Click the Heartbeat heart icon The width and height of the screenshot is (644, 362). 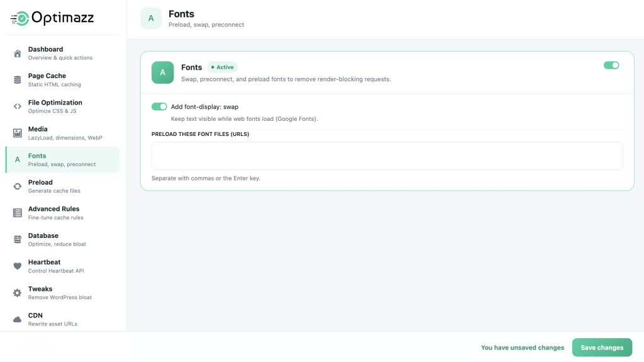[x=17, y=266]
